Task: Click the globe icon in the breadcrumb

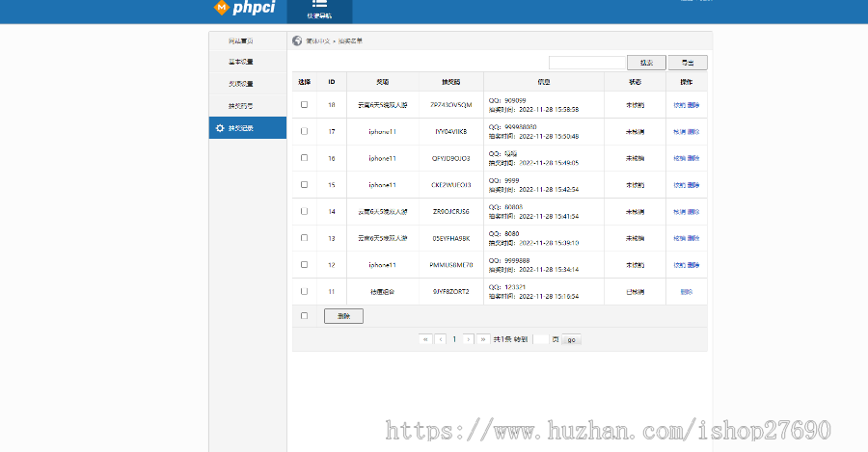Action: (297, 40)
